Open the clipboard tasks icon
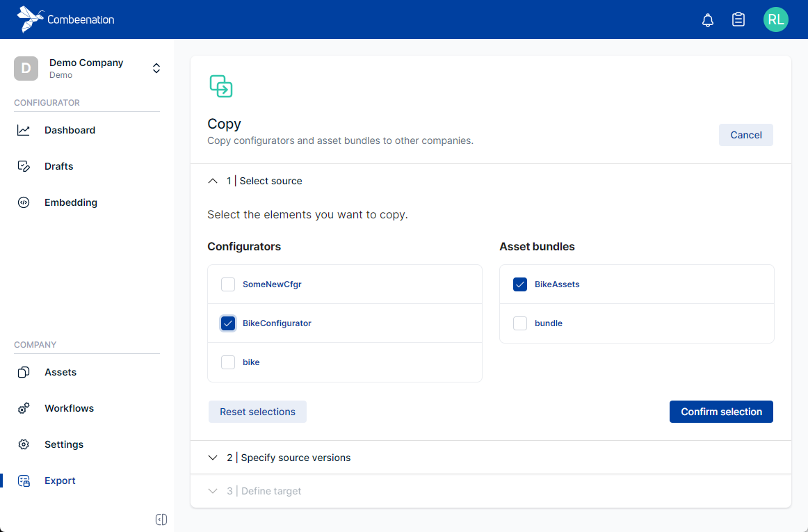The width and height of the screenshot is (808, 532). pyautogui.click(x=738, y=20)
